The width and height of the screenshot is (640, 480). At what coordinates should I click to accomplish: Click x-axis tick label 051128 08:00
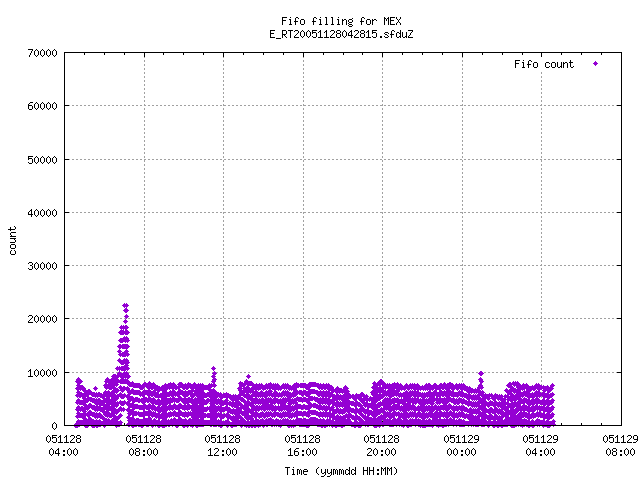click(x=143, y=446)
